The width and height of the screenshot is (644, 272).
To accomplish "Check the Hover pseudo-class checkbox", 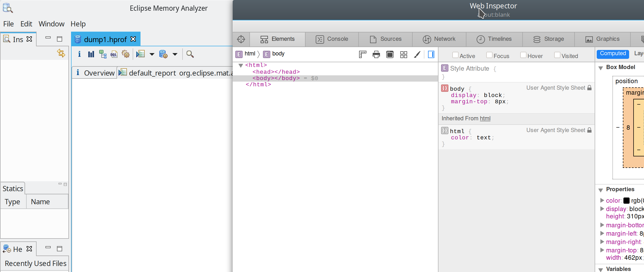I will (523, 55).
